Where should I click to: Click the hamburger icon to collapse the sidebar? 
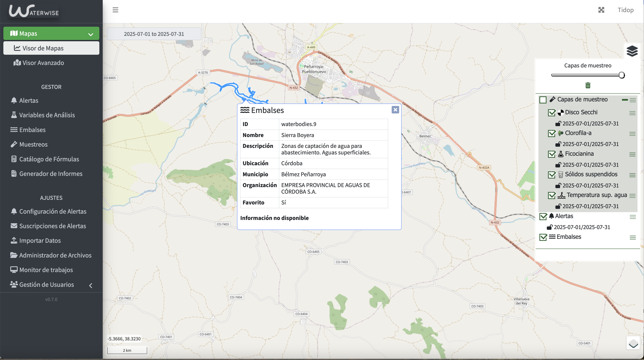pos(115,10)
